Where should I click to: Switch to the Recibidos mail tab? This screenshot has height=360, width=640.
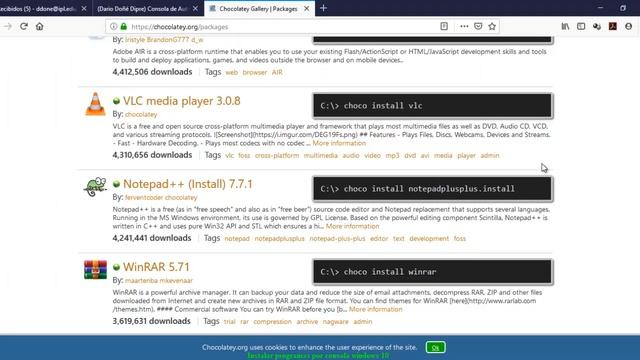[x=39, y=9]
